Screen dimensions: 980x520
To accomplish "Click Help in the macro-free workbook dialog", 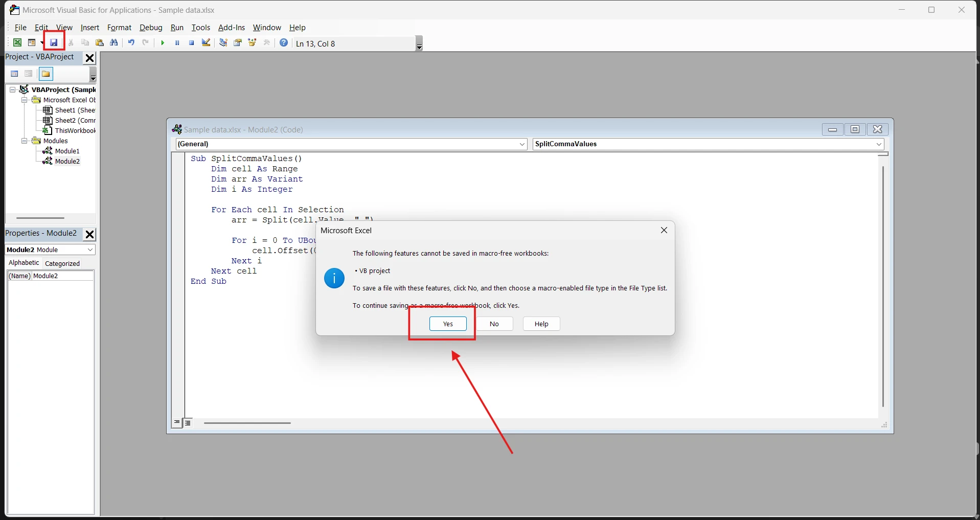I will 541,324.
